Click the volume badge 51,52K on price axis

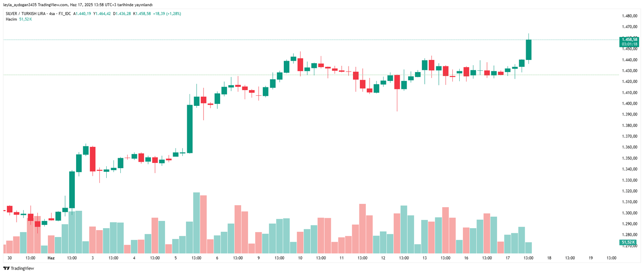[628, 242]
